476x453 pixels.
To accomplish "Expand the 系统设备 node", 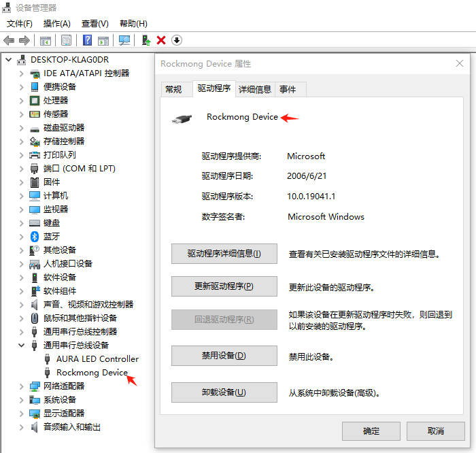I will 21,400.
